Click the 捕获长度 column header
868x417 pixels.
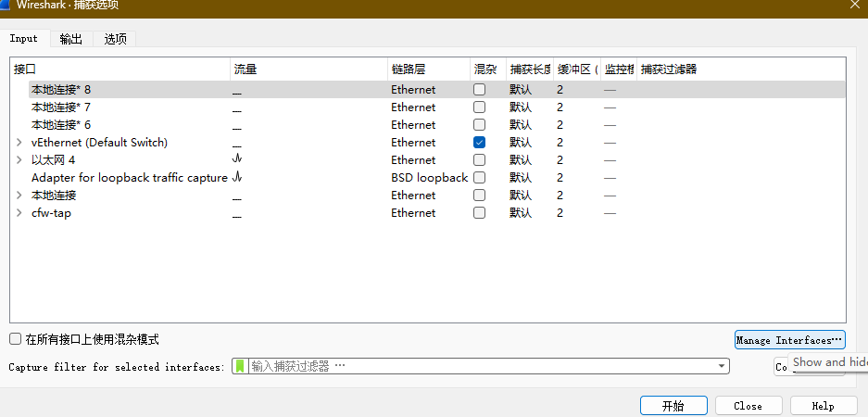click(530, 69)
